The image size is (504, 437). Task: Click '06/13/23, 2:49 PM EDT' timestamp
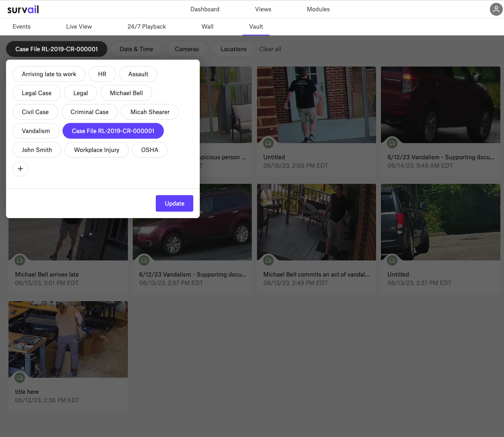click(x=296, y=283)
